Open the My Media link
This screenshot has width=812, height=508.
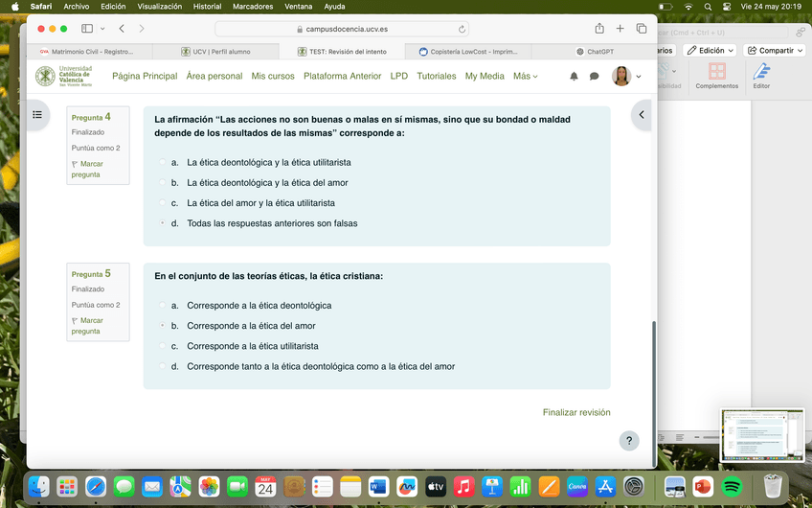click(485, 77)
